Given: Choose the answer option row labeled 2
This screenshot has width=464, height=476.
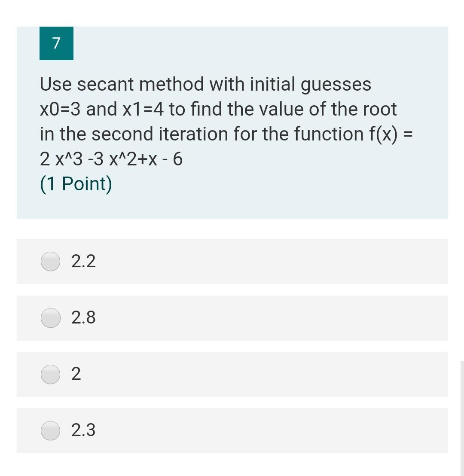Looking at the screenshot, I should [232, 375].
